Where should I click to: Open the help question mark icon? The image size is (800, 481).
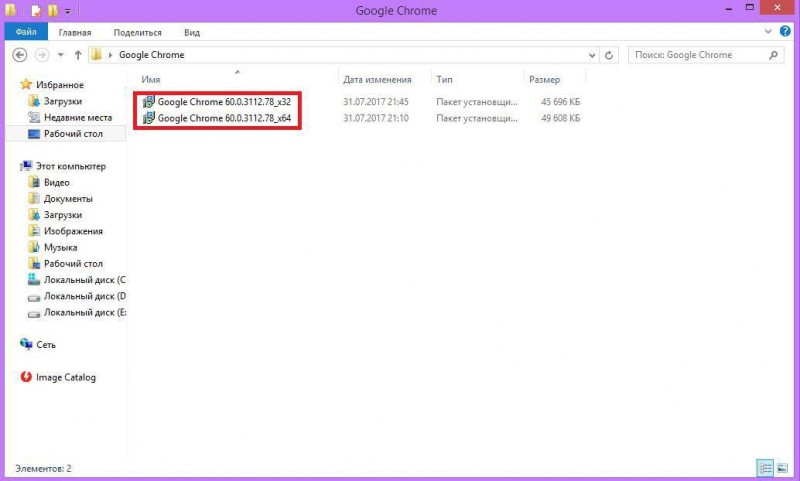(785, 31)
